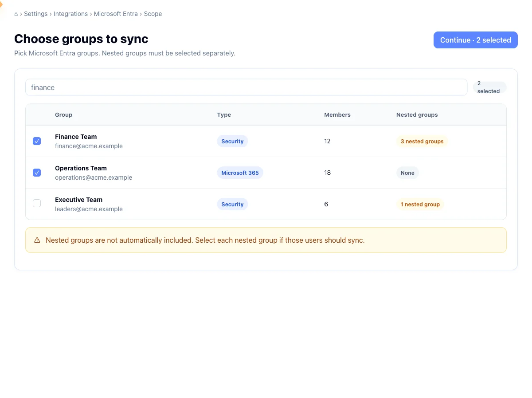
Task: Click member count 6
Action: (326, 204)
